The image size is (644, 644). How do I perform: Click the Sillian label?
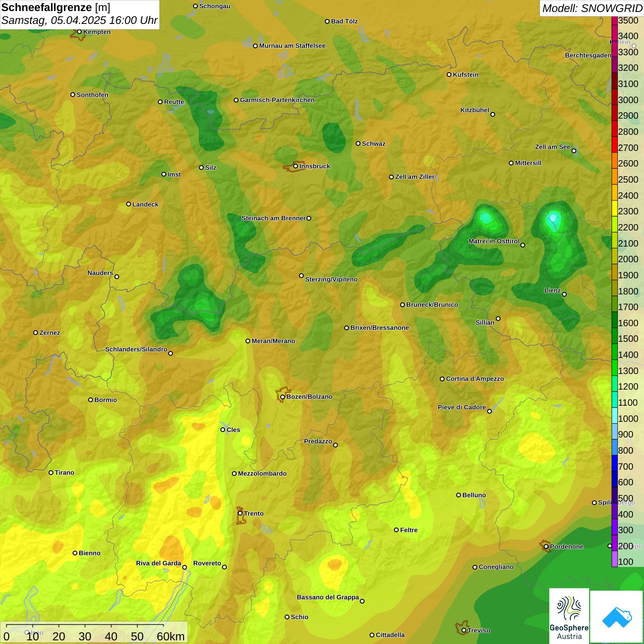(485, 322)
